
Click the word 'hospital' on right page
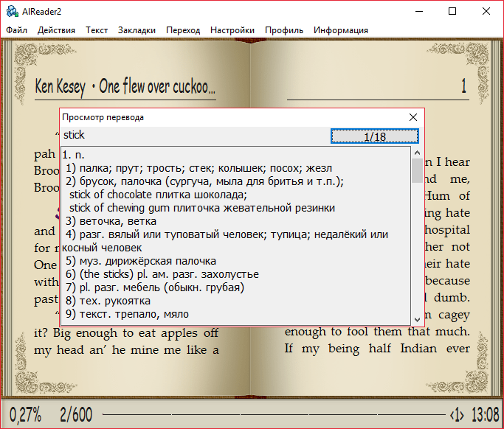(x=447, y=231)
